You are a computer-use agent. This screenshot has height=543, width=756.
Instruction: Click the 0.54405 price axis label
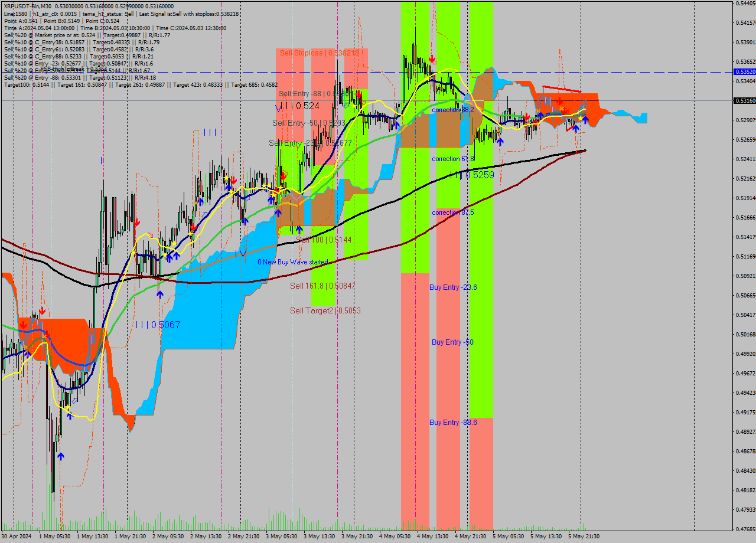click(745, 4)
